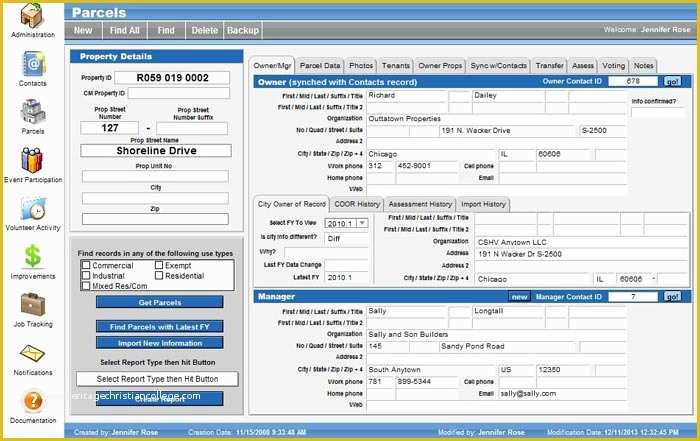The width and height of the screenshot is (700, 441).
Task: Switch to the Assess tab
Action: (x=583, y=66)
